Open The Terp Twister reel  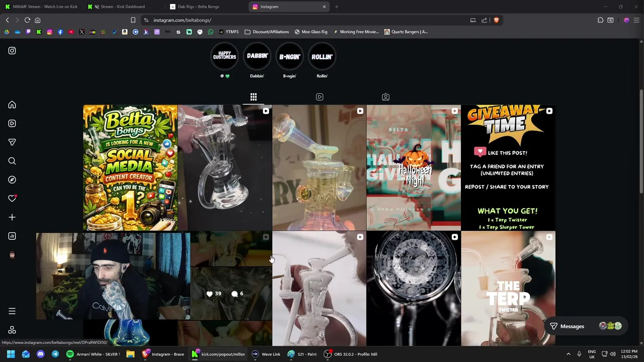click(508, 289)
